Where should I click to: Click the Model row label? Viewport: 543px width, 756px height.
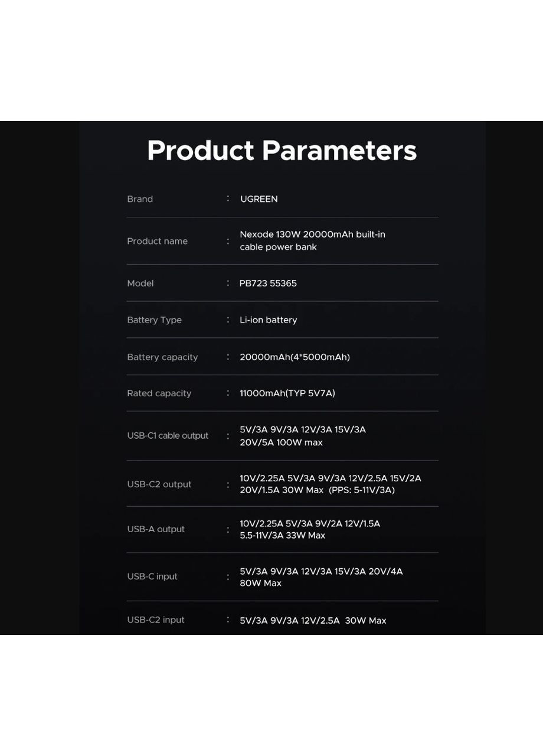pos(140,283)
